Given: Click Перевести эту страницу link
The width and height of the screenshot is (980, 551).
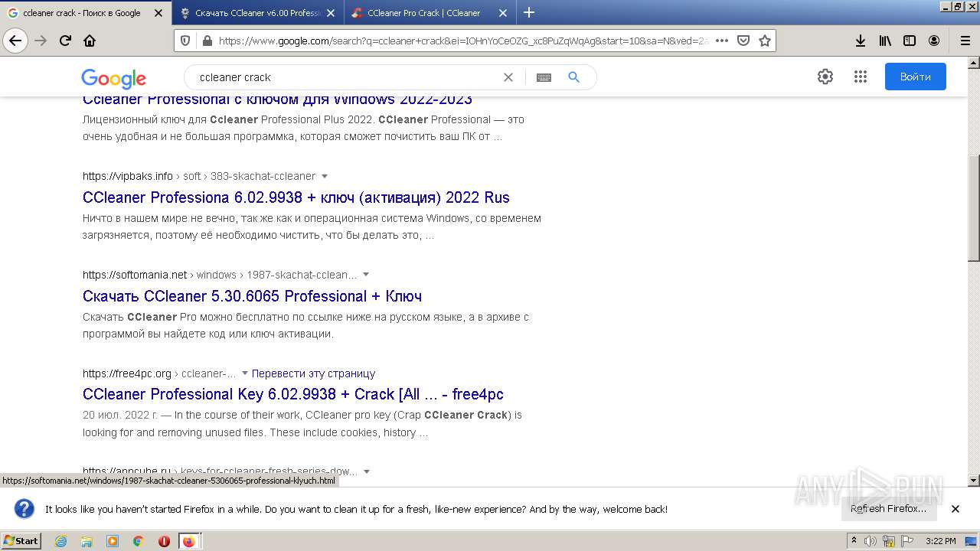Looking at the screenshot, I should 313,373.
